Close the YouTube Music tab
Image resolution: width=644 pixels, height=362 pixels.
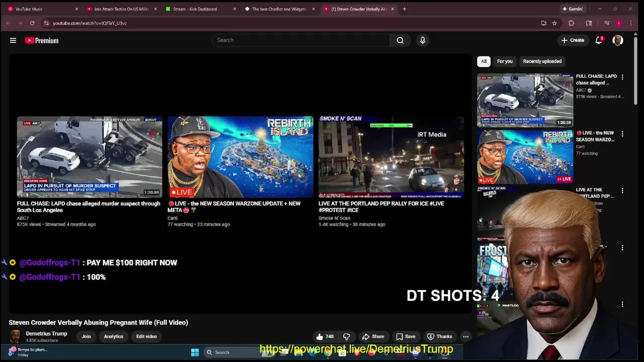76,9
